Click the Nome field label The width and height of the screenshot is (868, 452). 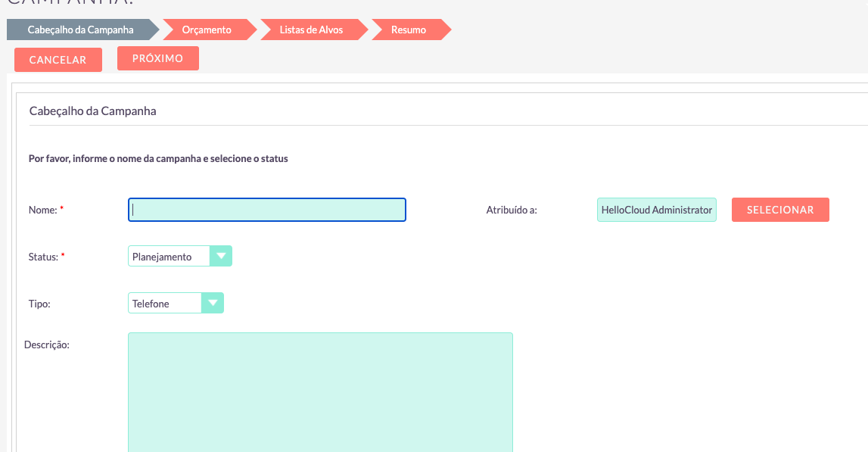click(x=43, y=210)
